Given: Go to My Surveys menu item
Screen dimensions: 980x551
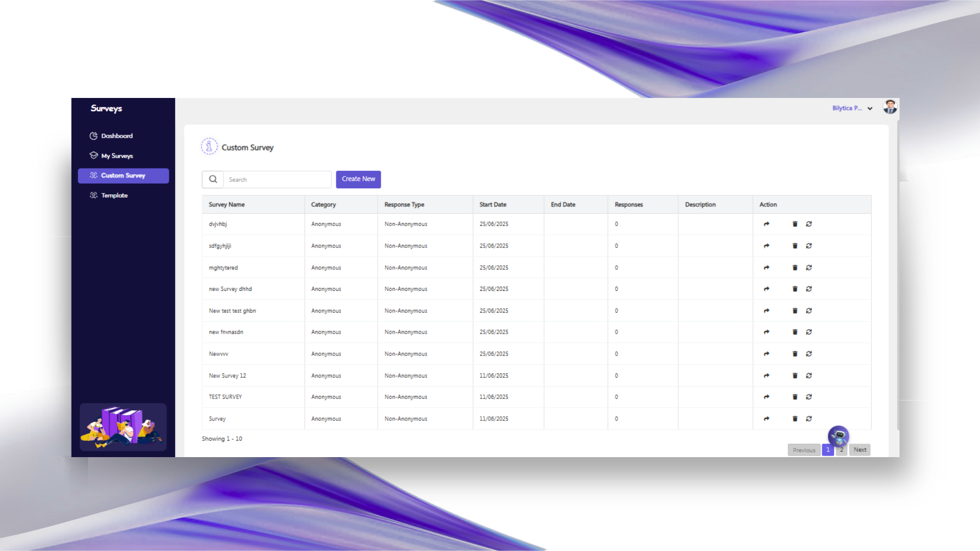Looking at the screenshot, I should coord(117,156).
